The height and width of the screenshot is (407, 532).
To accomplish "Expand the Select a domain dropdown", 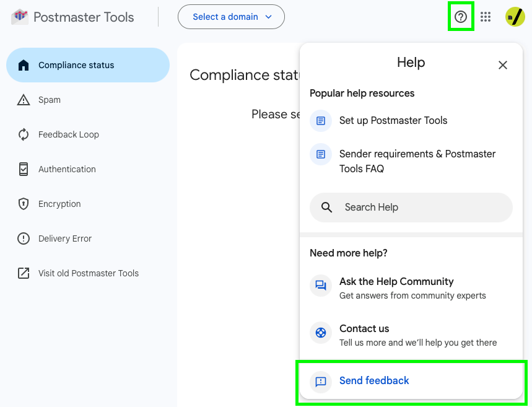I will (231, 17).
